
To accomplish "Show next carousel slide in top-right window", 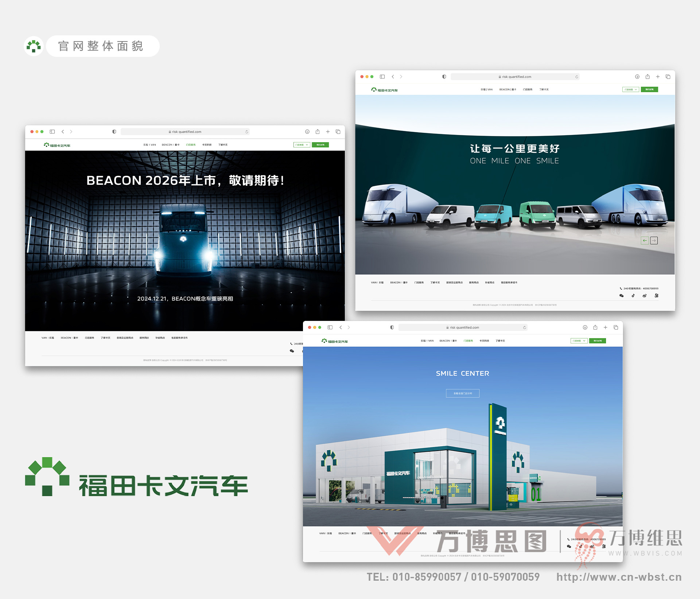I will click(654, 241).
